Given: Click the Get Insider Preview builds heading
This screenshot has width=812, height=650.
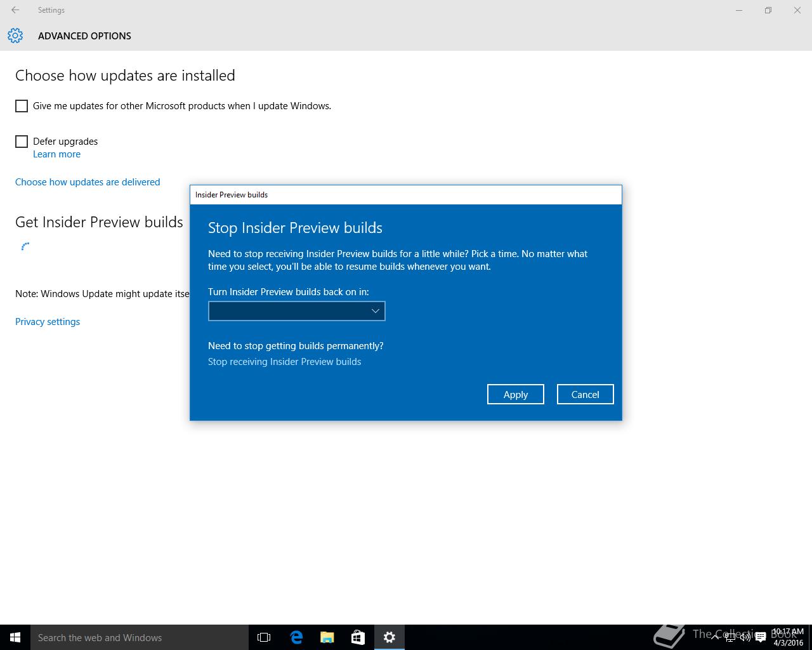Looking at the screenshot, I should 99,222.
